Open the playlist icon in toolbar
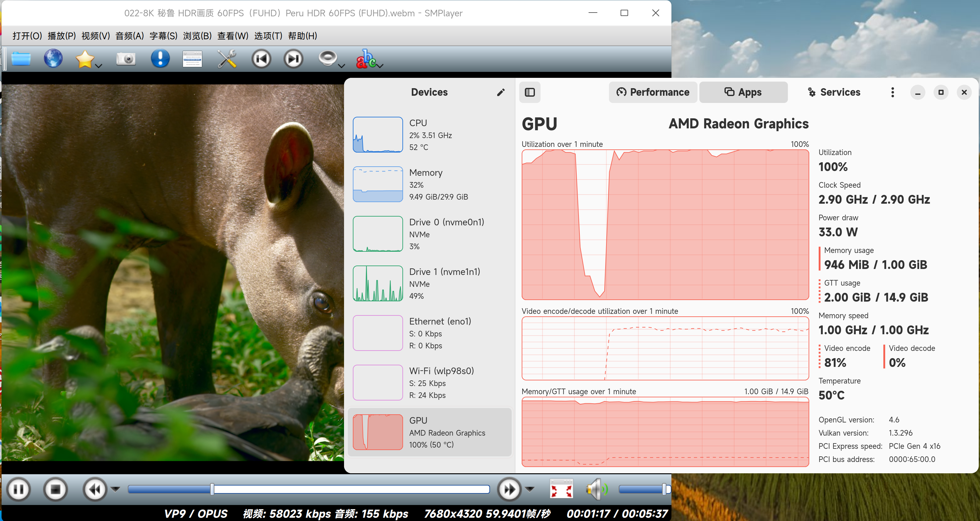Screen dimensions: 980x521 tap(192, 59)
